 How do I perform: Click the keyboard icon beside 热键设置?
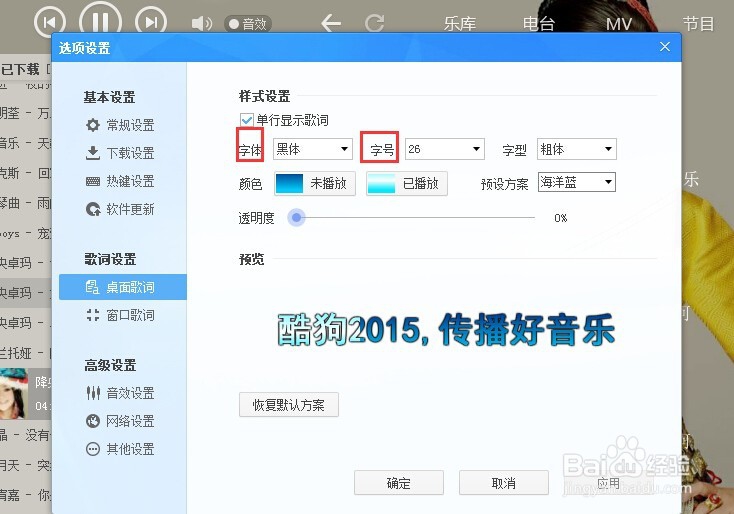click(93, 181)
